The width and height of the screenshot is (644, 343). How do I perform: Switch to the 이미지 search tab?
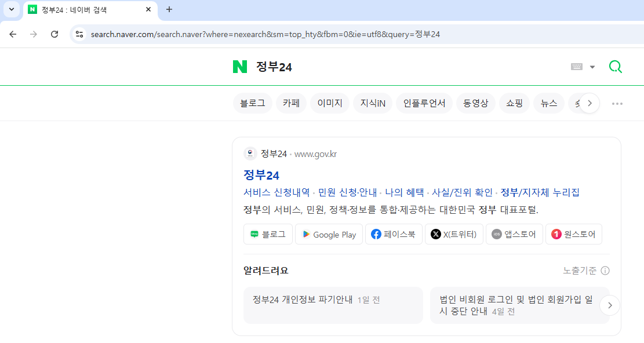pyautogui.click(x=329, y=103)
